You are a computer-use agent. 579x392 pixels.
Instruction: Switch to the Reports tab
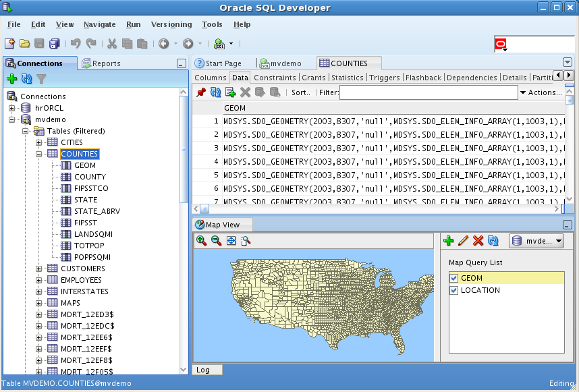pos(101,63)
